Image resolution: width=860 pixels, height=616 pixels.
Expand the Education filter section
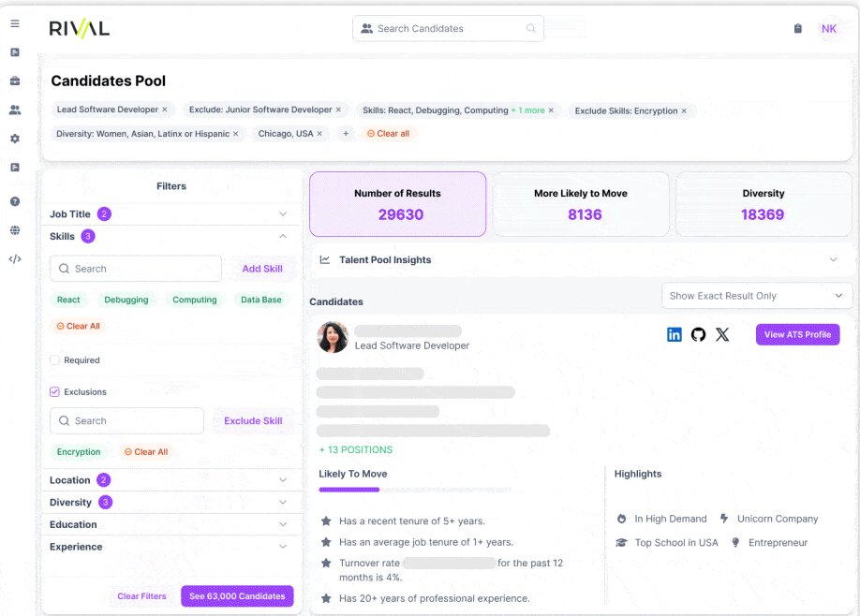[x=283, y=525]
